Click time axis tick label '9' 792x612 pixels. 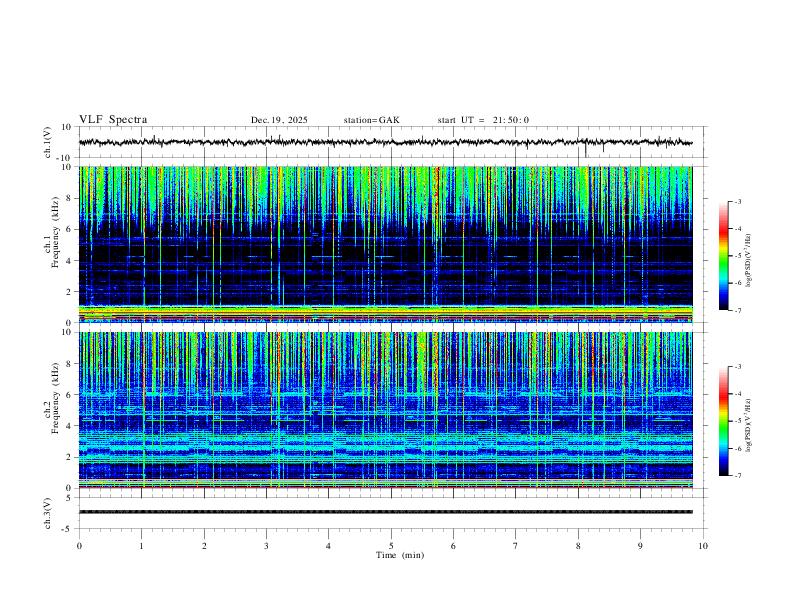(x=640, y=546)
